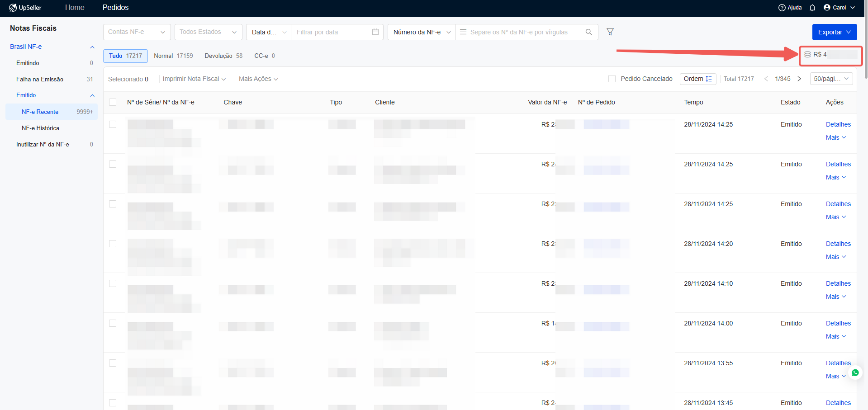The image size is (868, 410).
Task: Open the notifications bell
Action: (x=812, y=8)
